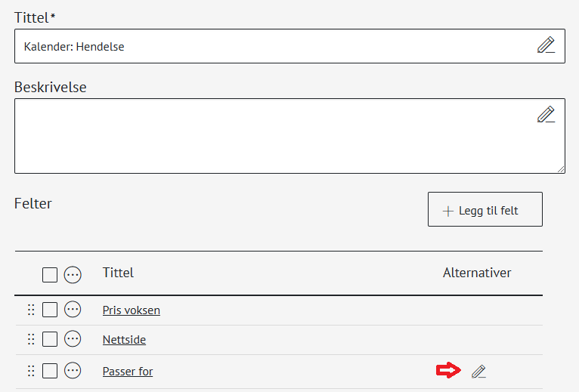Click the pencil icon in the Beskrivelse field
The image size is (579, 392).
(x=546, y=115)
